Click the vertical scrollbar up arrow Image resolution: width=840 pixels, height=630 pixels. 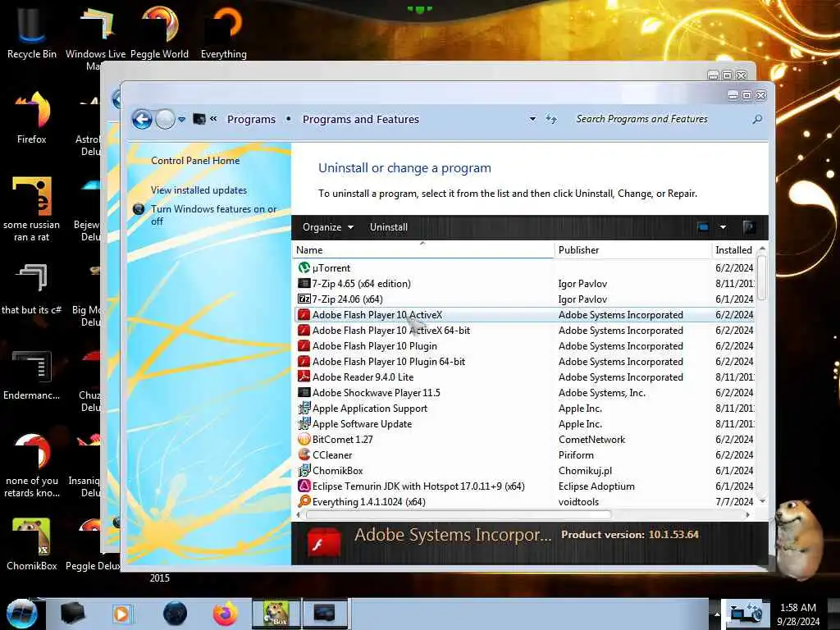[x=762, y=249]
